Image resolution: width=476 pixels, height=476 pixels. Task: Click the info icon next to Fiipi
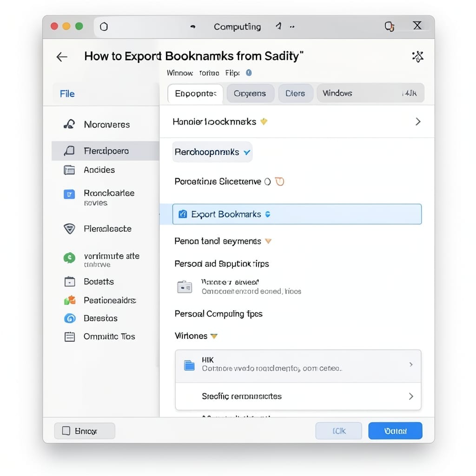pyautogui.click(x=249, y=73)
